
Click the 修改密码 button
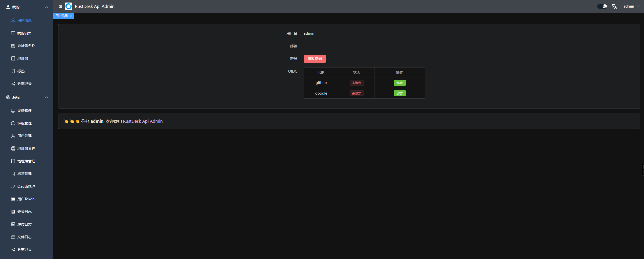pyautogui.click(x=315, y=58)
